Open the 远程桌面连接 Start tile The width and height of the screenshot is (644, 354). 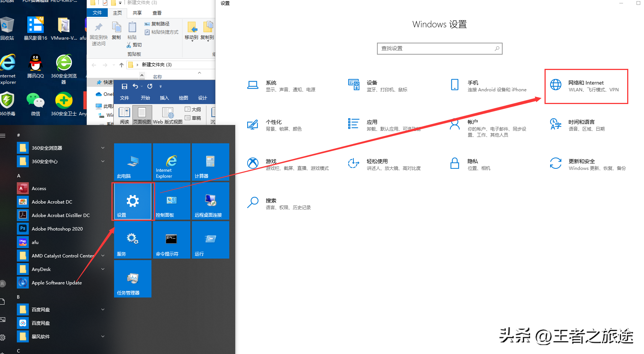click(x=211, y=201)
